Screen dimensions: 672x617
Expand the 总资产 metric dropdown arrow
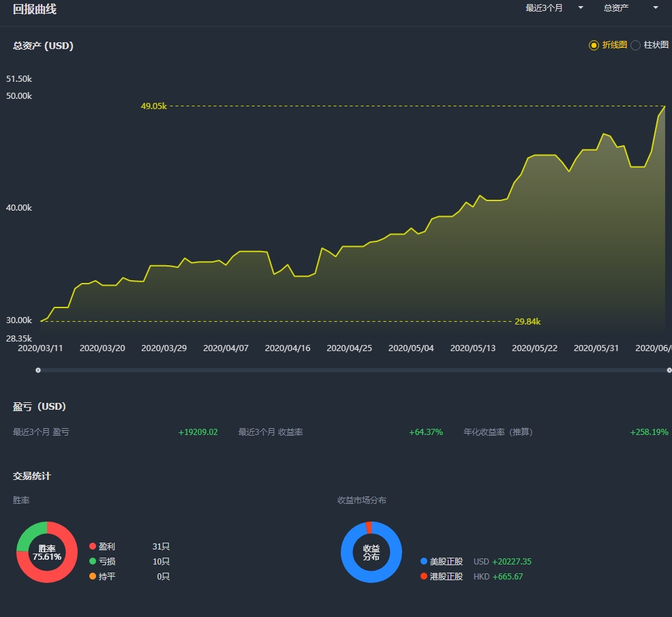coord(655,7)
